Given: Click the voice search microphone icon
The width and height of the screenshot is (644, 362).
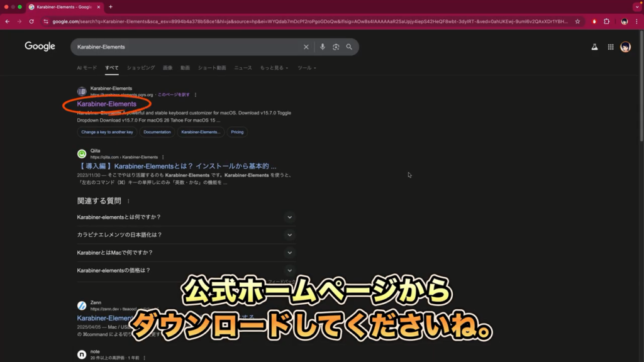Looking at the screenshot, I should pyautogui.click(x=323, y=47).
